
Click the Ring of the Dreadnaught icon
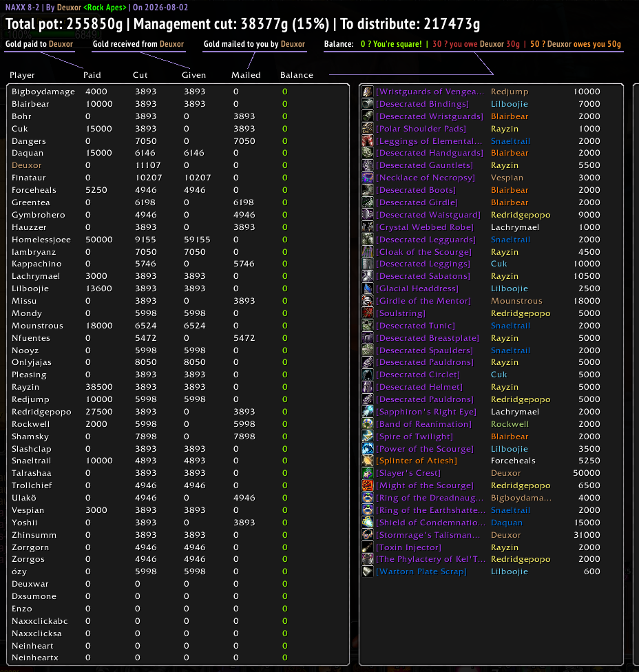(x=368, y=498)
